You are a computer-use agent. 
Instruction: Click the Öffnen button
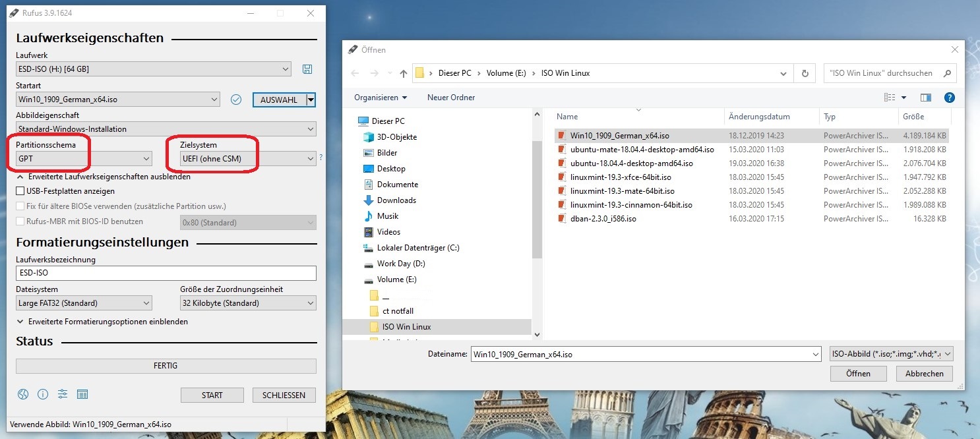tap(858, 373)
